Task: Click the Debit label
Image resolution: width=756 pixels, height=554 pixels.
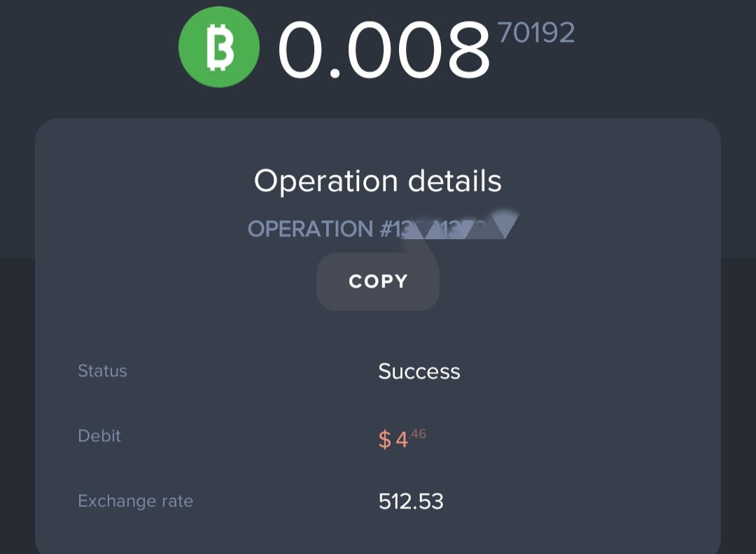Action: pyautogui.click(x=99, y=436)
